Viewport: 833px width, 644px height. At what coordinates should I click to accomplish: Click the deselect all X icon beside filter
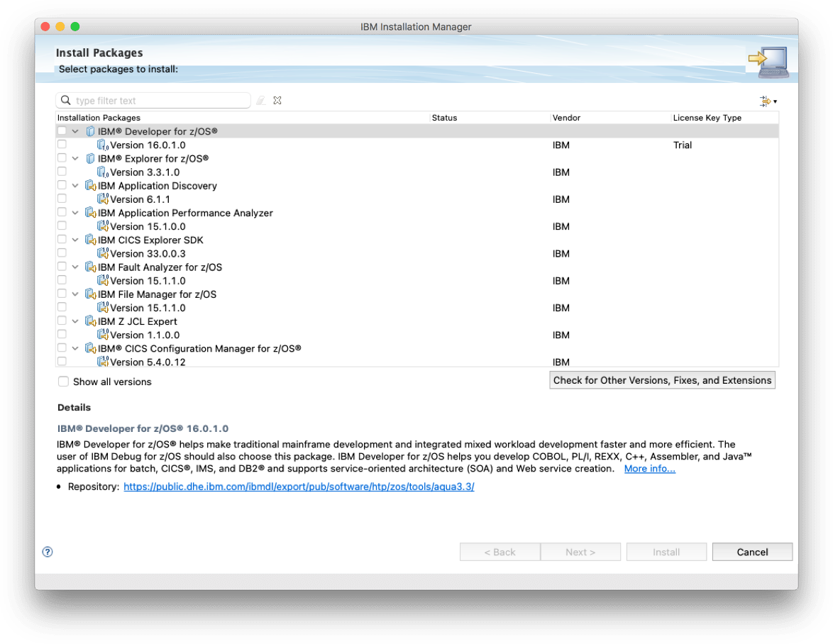tap(277, 100)
